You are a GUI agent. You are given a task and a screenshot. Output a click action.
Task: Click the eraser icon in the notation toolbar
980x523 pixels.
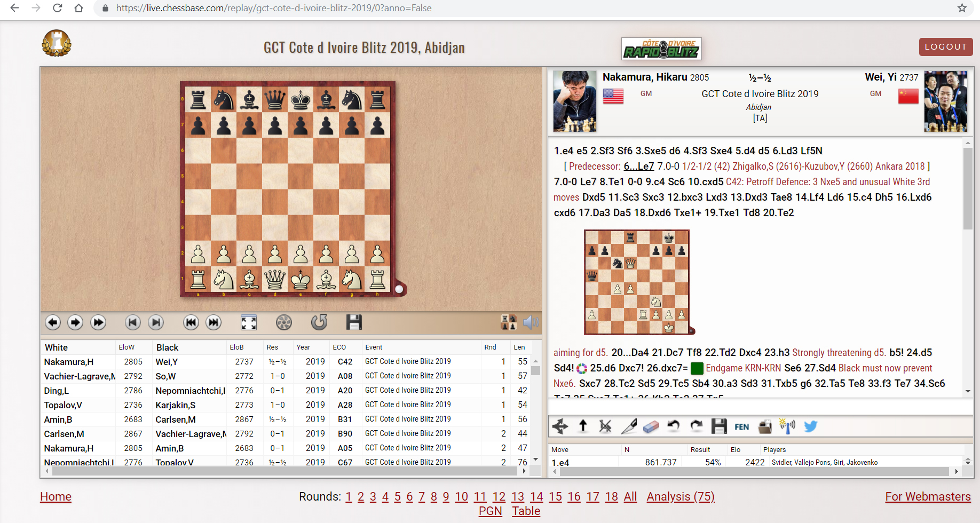(x=651, y=426)
